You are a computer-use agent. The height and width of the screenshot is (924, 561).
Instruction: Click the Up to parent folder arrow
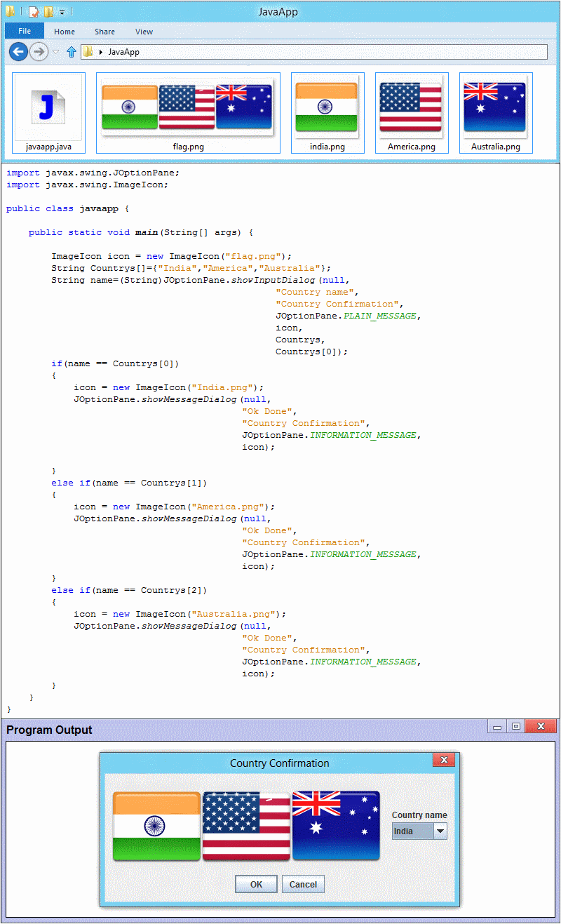(71, 51)
